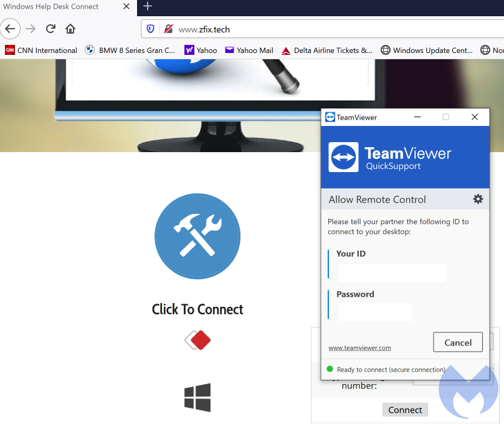Click the hammer and wrench connect icon
504x424 pixels.
(197, 236)
